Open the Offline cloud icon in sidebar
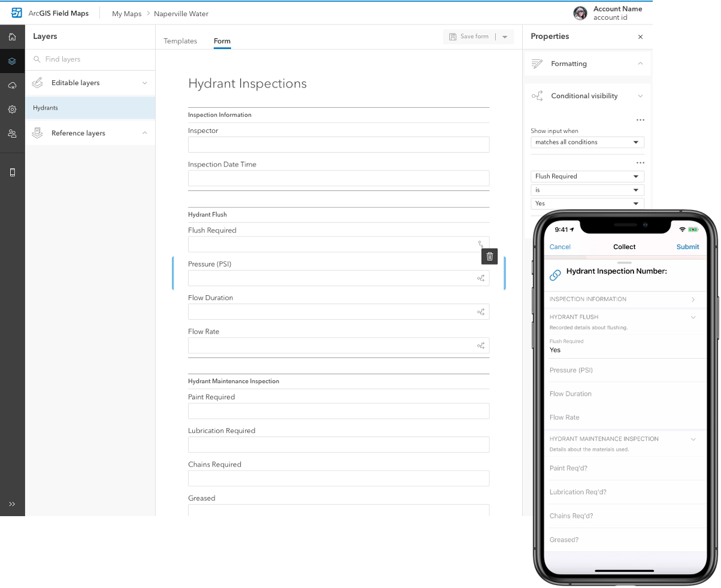This screenshot has width=721, height=588. [x=12, y=86]
